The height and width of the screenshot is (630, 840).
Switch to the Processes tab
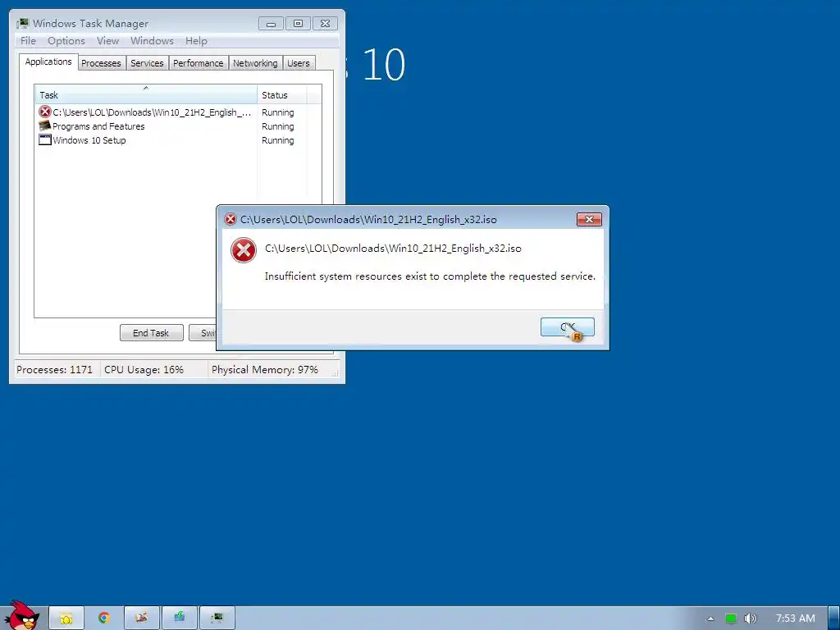tap(101, 63)
